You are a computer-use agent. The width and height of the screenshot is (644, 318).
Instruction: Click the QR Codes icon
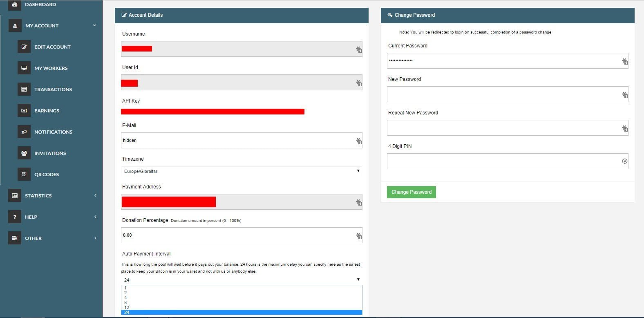click(x=24, y=174)
